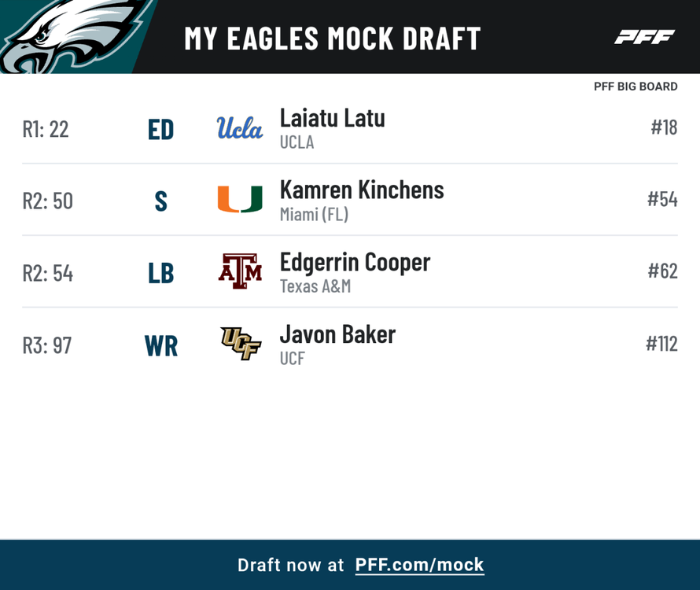700x590 pixels.
Task: Select player name Javon Baker
Action: [337, 334]
